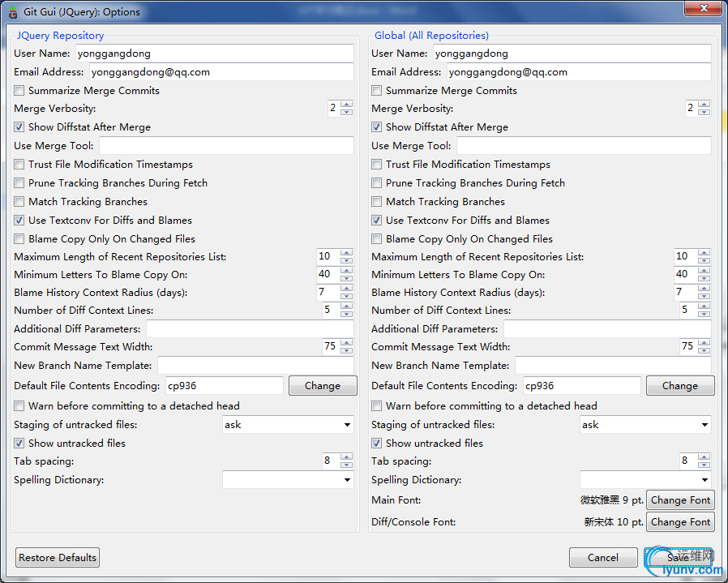
Task: Increase Maximum Recent Repositories List in JQuery Repository
Action: coord(346,253)
